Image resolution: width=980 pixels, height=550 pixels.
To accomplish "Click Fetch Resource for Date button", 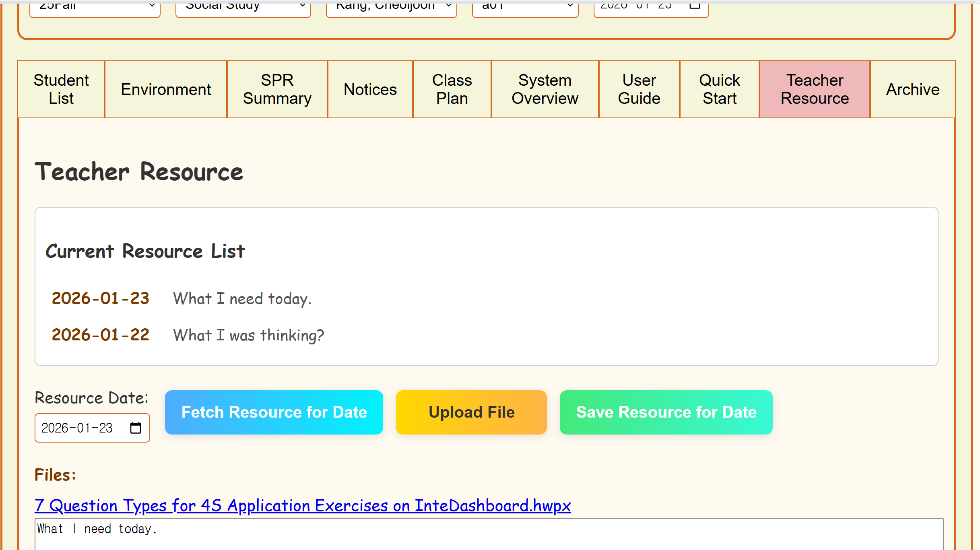I will (x=274, y=412).
